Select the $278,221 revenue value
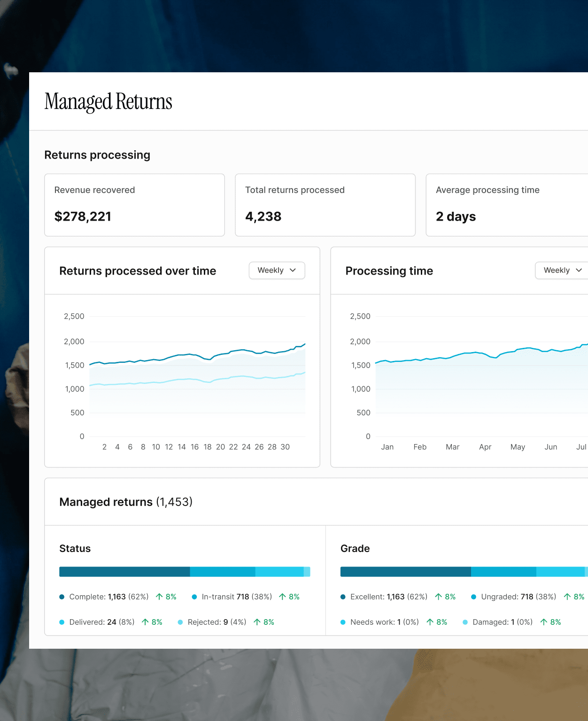 [x=83, y=216]
